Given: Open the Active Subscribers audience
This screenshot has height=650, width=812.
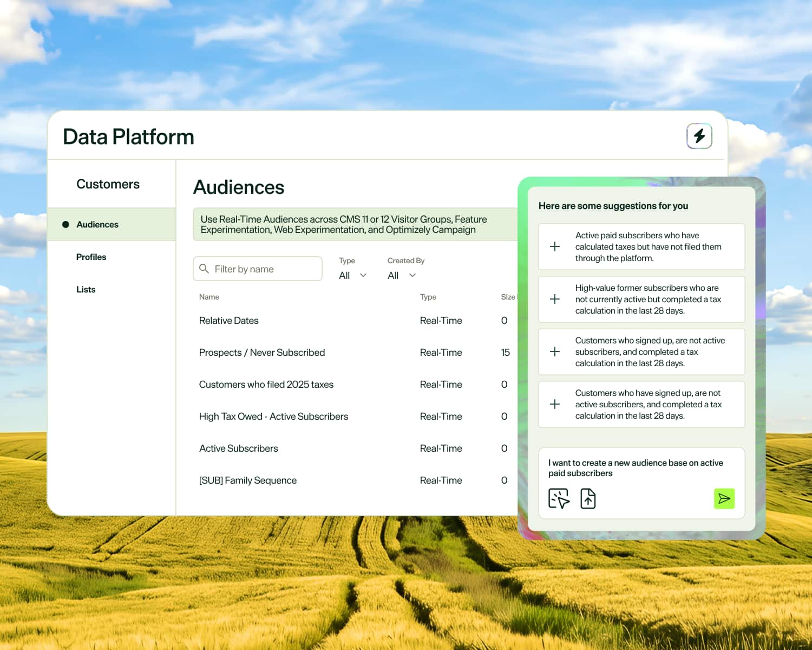Looking at the screenshot, I should coord(238,448).
